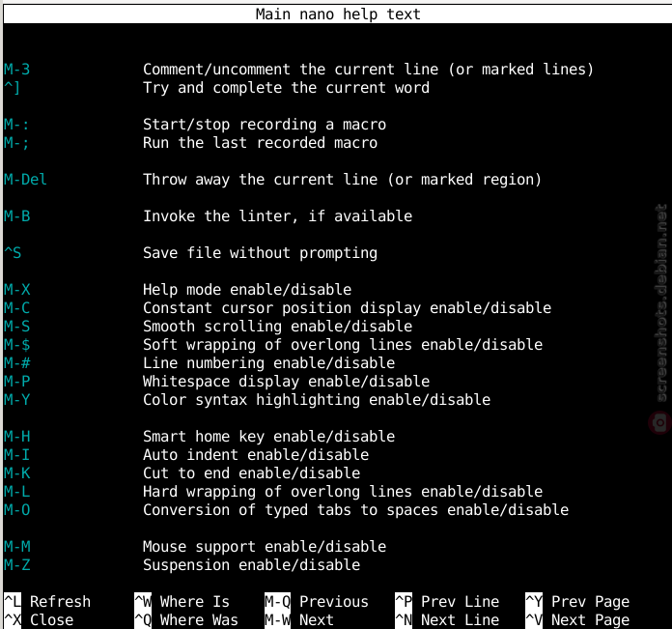Click the ^X Close shortcut
This screenshot has height=629, width=672.
[39, 620]
